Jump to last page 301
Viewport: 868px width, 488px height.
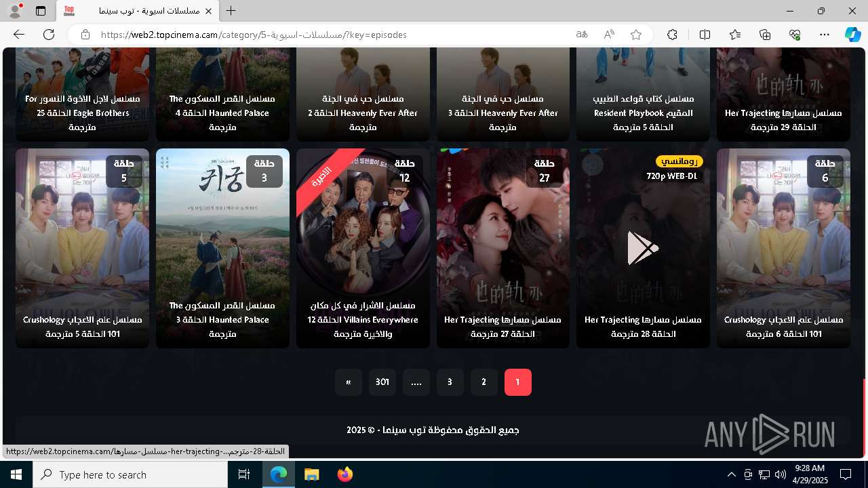[x=382, y=382]
